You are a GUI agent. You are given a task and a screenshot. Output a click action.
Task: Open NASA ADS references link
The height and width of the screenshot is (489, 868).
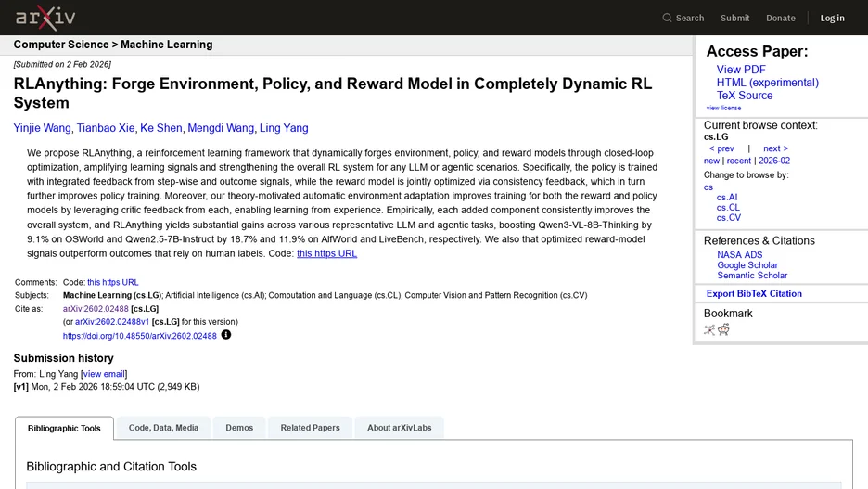tap(740, 255)
